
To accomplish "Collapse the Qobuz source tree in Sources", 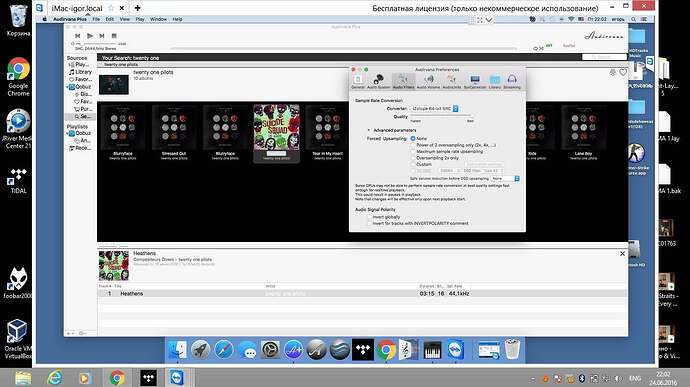I will (x=67, y=87).
